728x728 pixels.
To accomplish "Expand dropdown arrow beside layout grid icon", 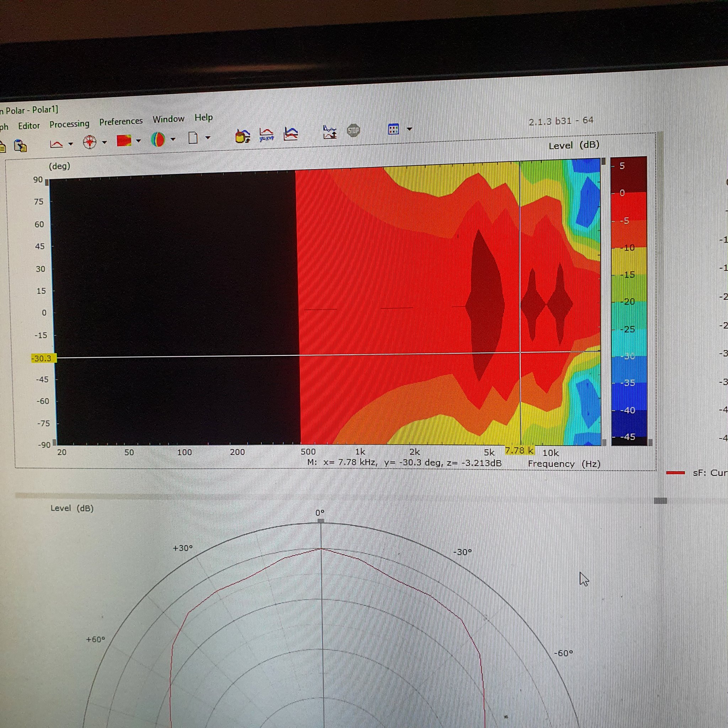I will coord(409,129).
